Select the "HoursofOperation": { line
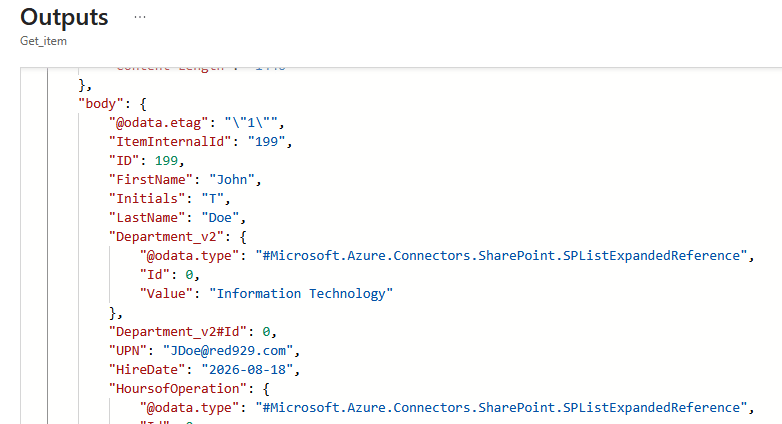 tap(189, 388)
